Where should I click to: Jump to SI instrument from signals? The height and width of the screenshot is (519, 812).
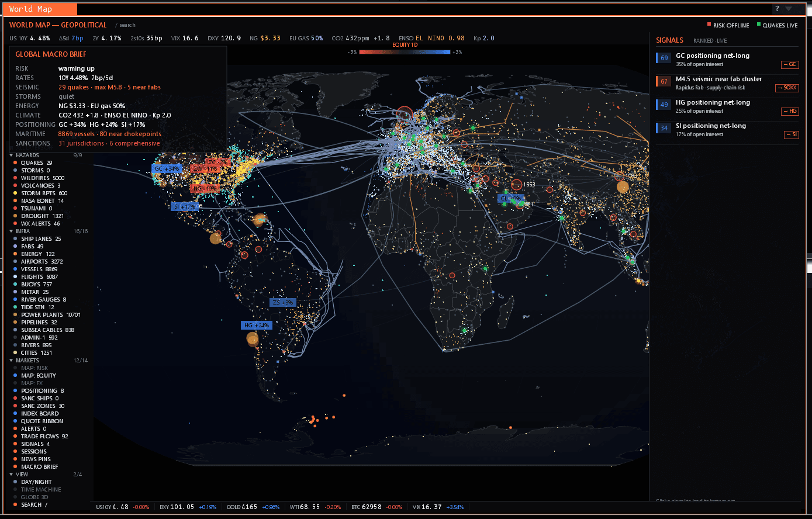[791, 134]
